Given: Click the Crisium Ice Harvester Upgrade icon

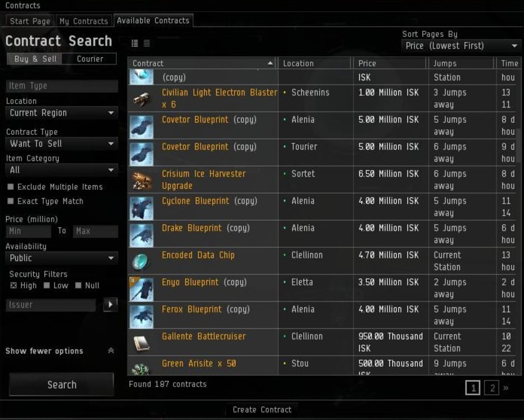Looking at the screenshot, I should [x=141, y=180].
